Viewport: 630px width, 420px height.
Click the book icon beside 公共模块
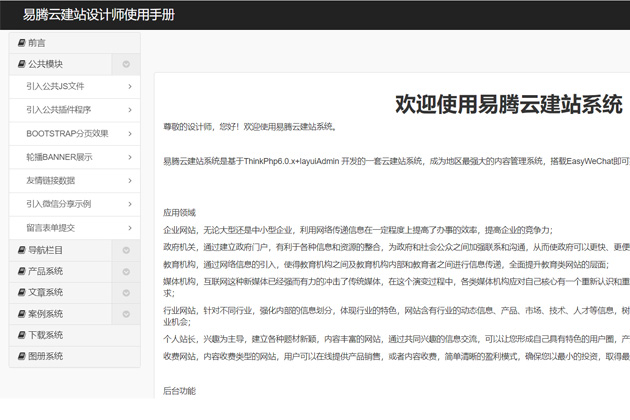22,64
